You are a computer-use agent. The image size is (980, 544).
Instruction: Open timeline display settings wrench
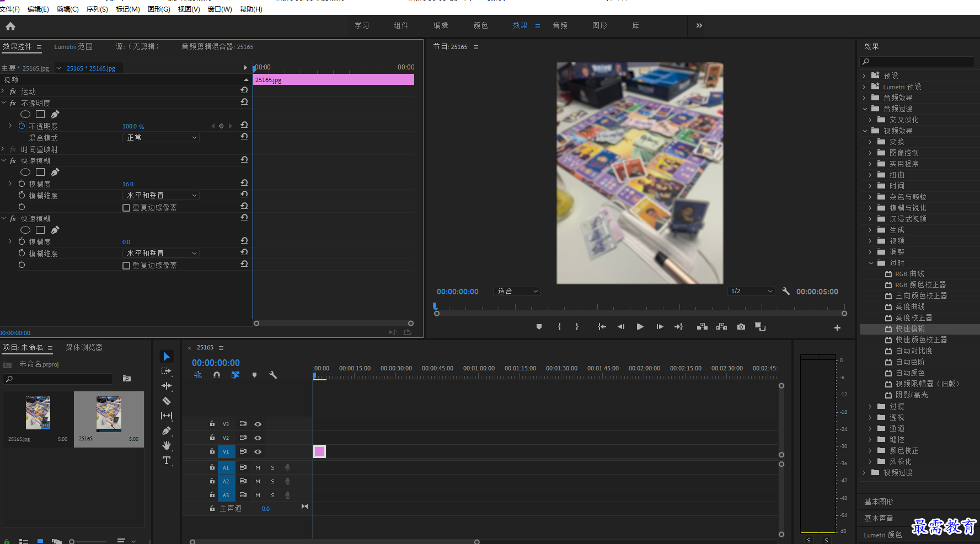coord(272,375)
